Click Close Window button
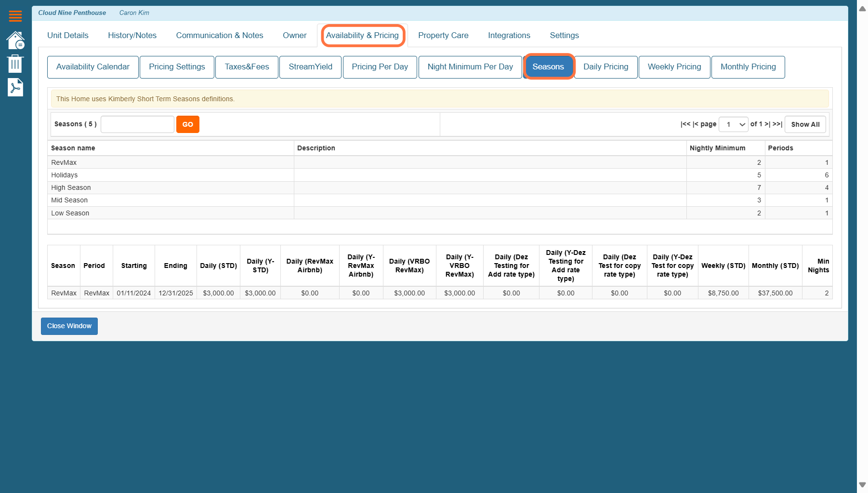Image resolution: width=868 pixels, height=493 pixels. [69, 326]
